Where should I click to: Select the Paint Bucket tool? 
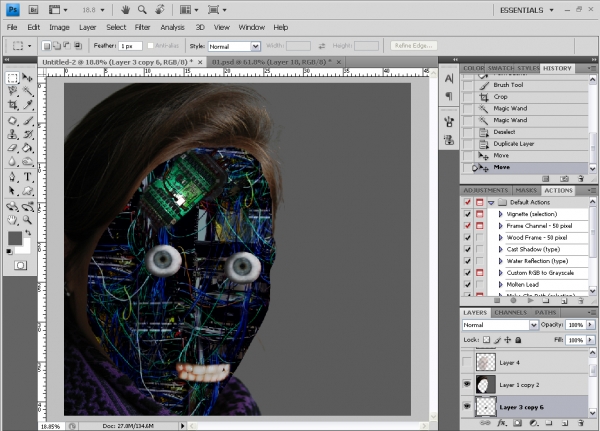pyautogui.click(x=27, y=148)
